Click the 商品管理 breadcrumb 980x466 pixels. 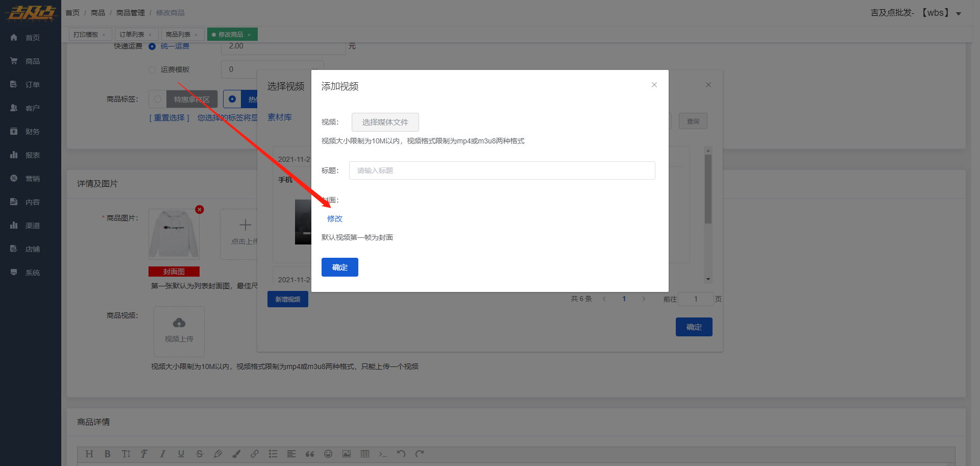pyautogui.click(x=131, y=13)
